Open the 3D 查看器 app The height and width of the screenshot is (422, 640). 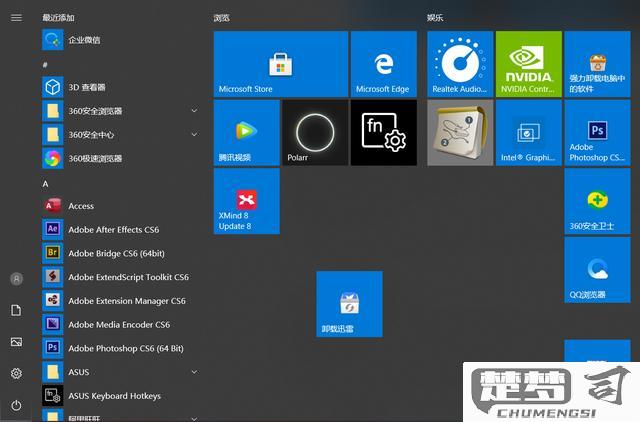tap(120, 87)
